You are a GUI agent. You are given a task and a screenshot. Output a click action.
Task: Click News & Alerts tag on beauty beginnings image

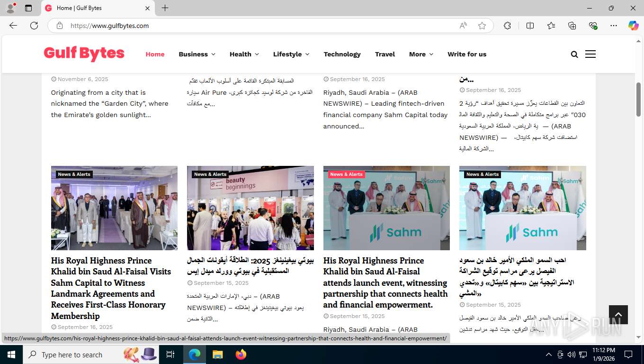(210, 174)
